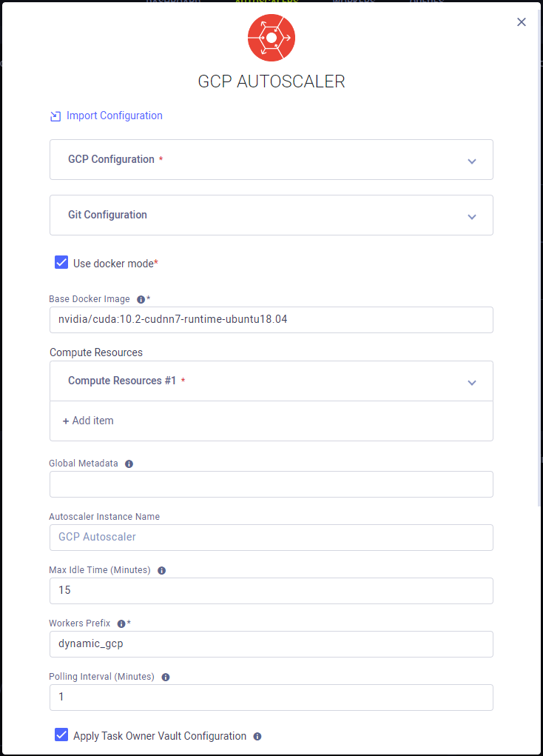
Task: Expand the Git Configuration section
Action: pos(471,215)
